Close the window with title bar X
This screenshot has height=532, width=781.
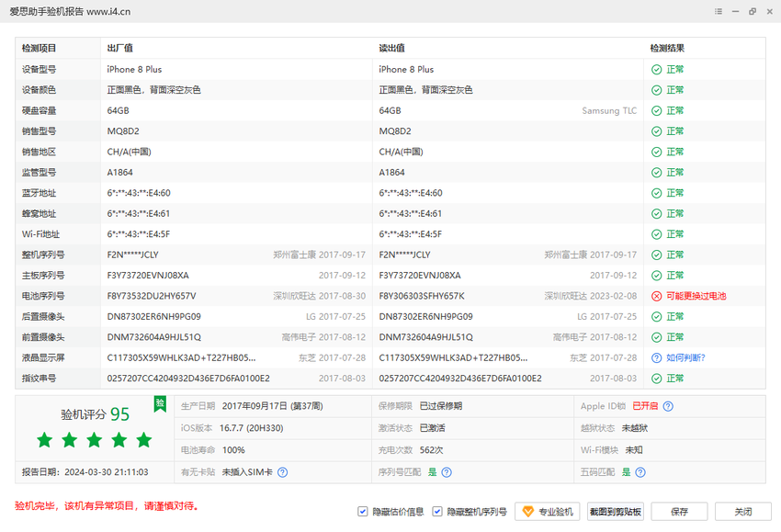coord(770,11)
